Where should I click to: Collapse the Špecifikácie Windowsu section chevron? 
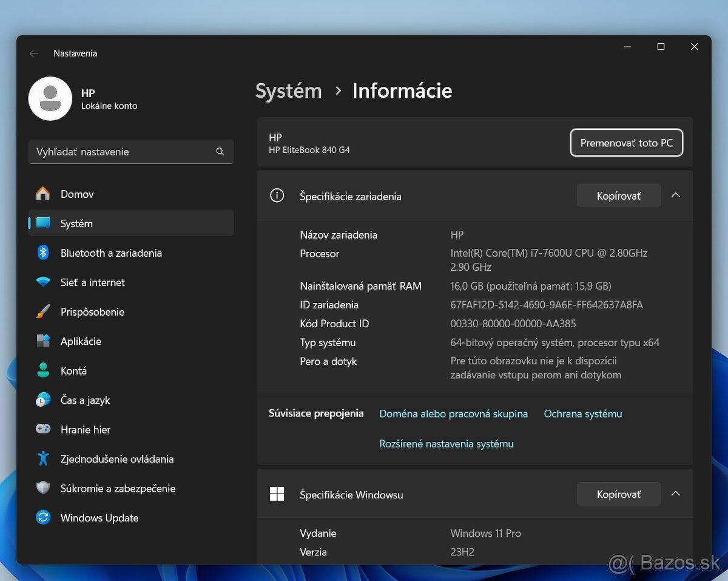click(675, 494)
